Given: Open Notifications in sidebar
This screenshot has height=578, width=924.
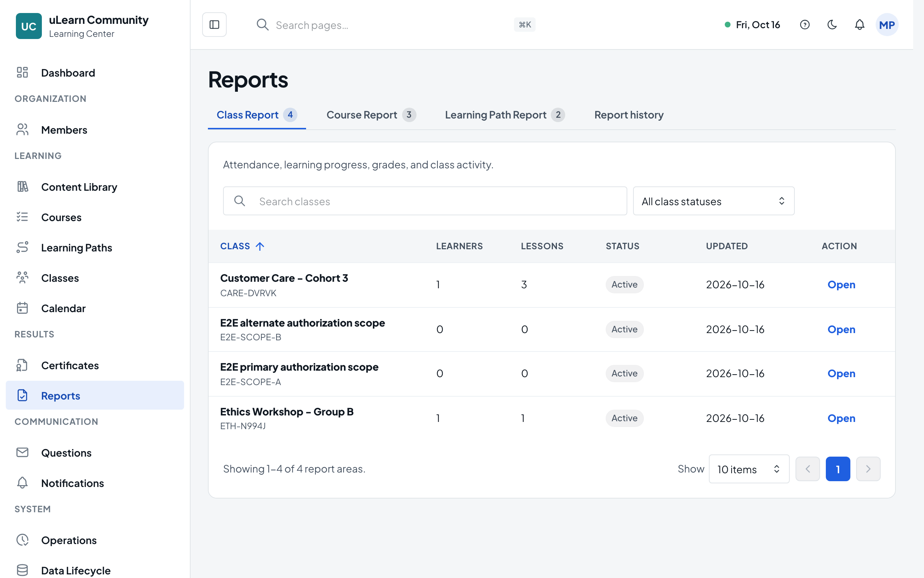Looking at the screenshot, I should pyautogui.click(x=95, y=483).
